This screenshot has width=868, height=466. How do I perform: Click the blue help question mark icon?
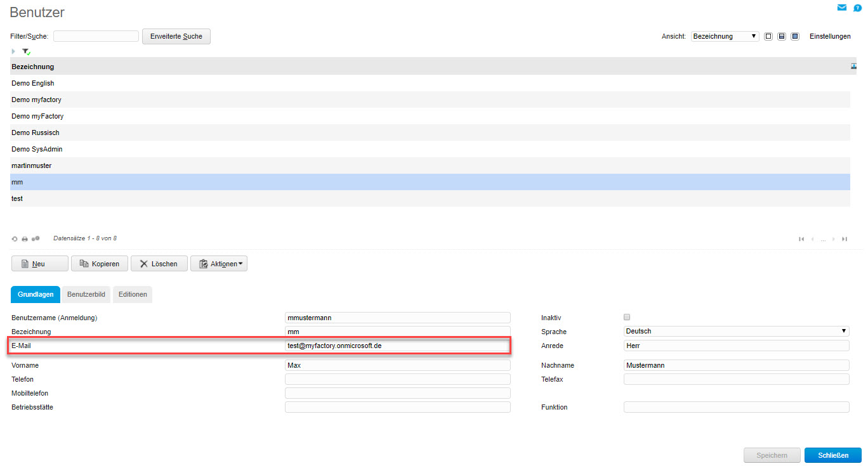[x=857, y=8]
